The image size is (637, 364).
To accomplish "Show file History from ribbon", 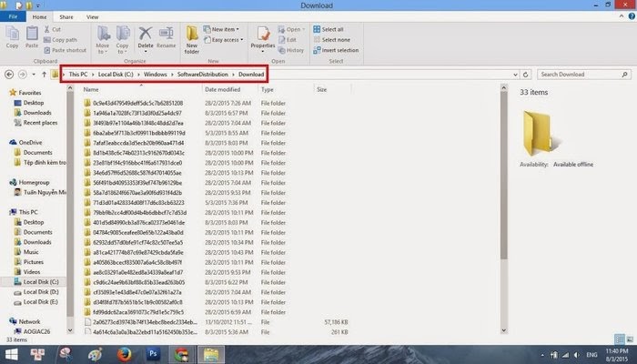I will [x=291, y=50].
